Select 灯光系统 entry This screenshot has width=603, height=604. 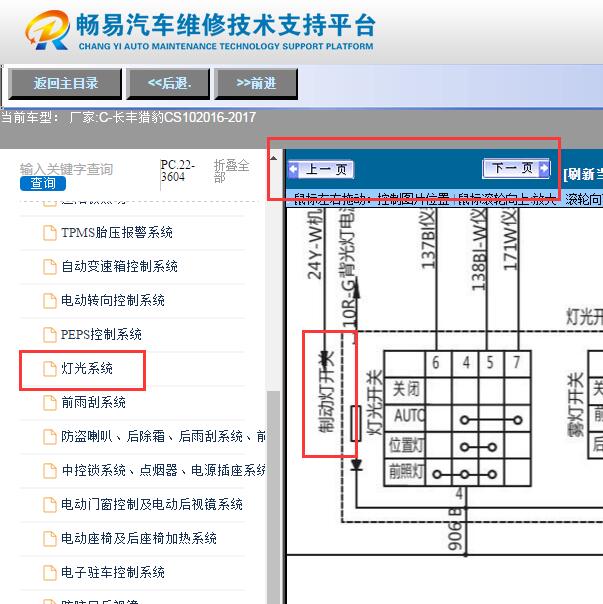tap(87, 368)
